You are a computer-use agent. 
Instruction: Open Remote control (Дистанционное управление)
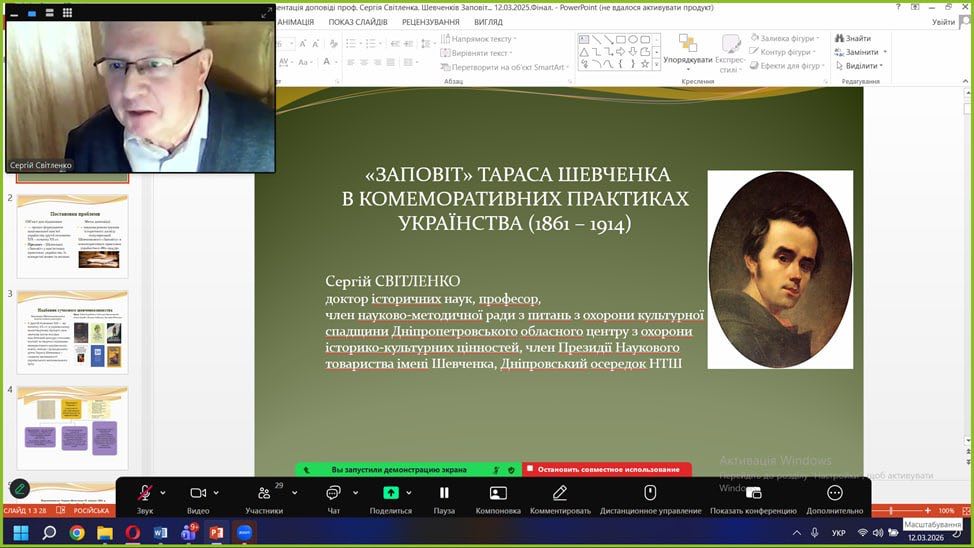coord(650,494)
